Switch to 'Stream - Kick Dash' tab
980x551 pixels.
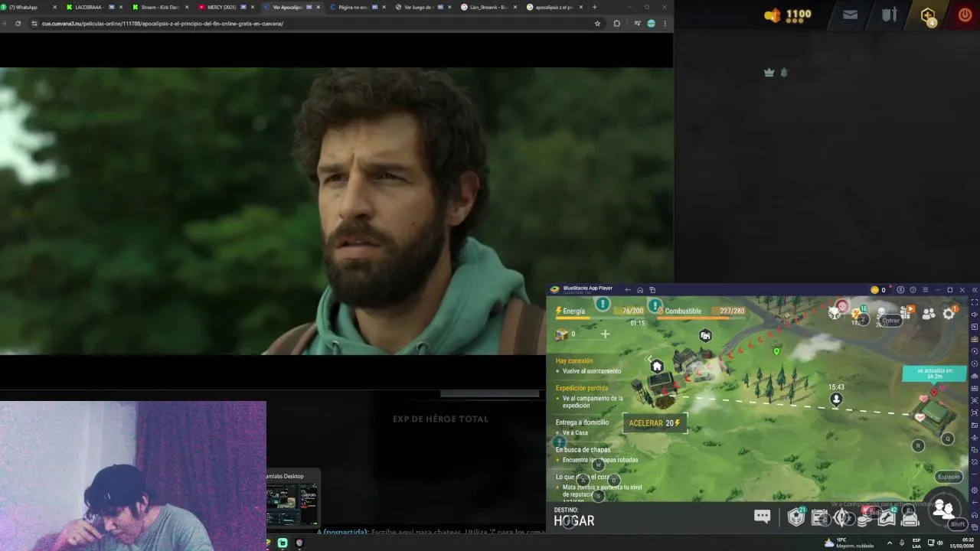click(161, 7)
